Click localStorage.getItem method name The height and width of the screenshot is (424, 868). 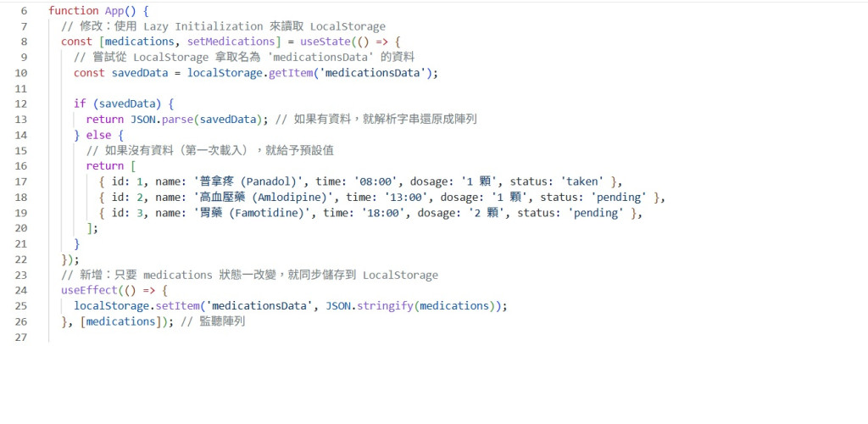(x=291, y=73)
